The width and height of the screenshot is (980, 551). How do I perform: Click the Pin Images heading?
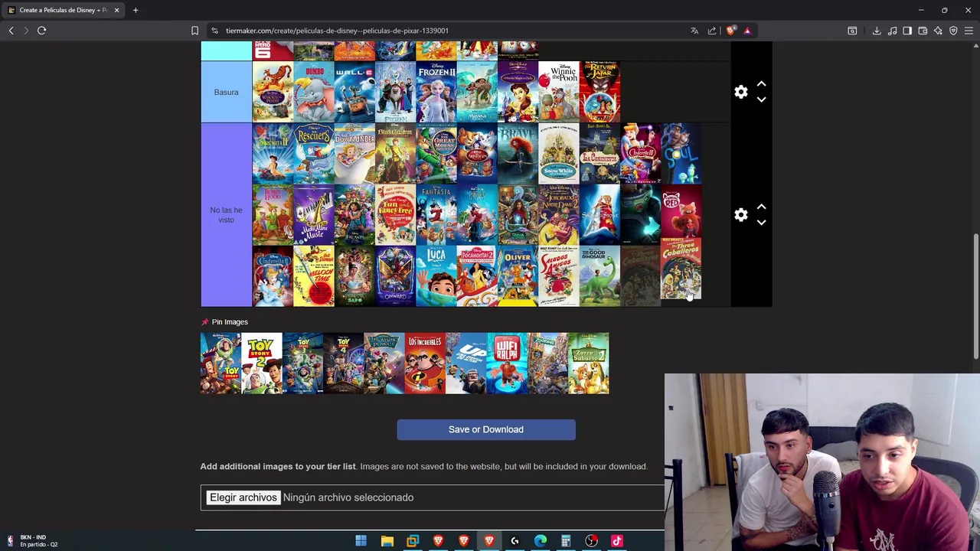tap(230, 322)
